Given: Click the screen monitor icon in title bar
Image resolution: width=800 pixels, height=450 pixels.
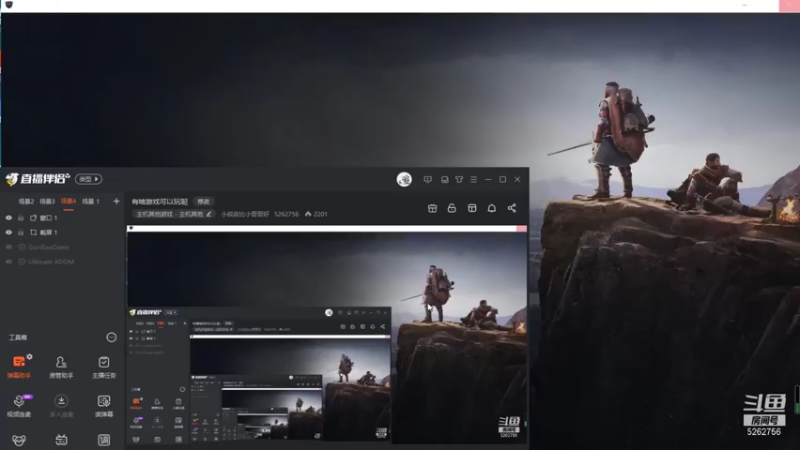Looking at the screenshot, I should point(445,180).
